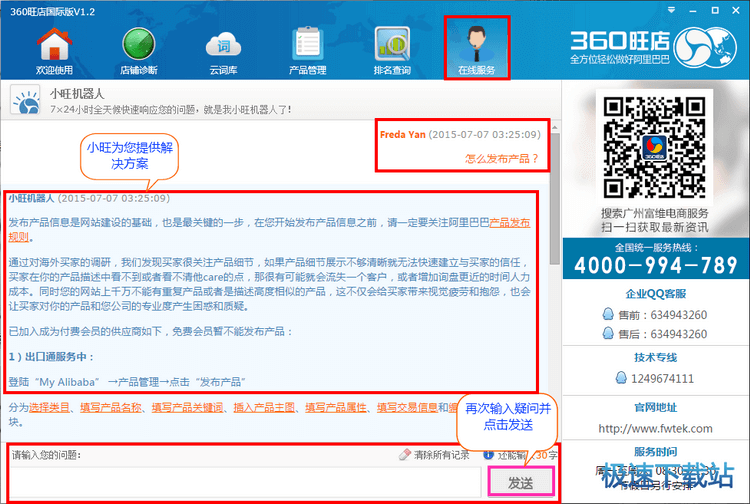The image size is (750, 504).
Task: Maximize the 360旺店 window
Action: [715, 10]
